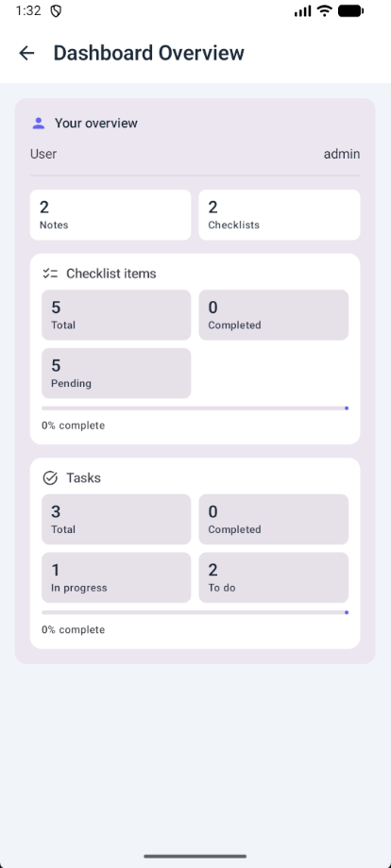Image resolution: width=391 pixels, height=868 pixels.
Task: Select Tasks Total tile showing 3
Action: coord(116,519)
